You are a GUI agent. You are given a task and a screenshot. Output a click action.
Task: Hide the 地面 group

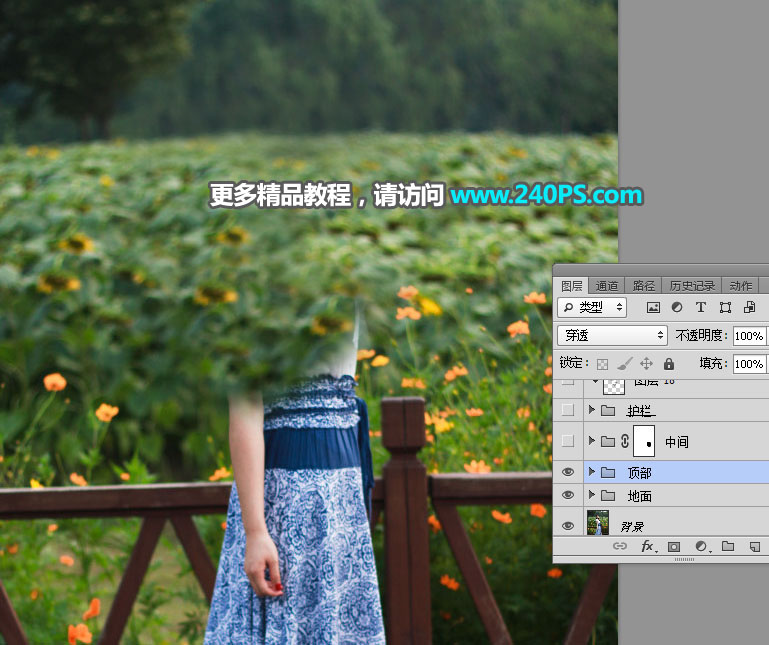(x=568, y=495)
